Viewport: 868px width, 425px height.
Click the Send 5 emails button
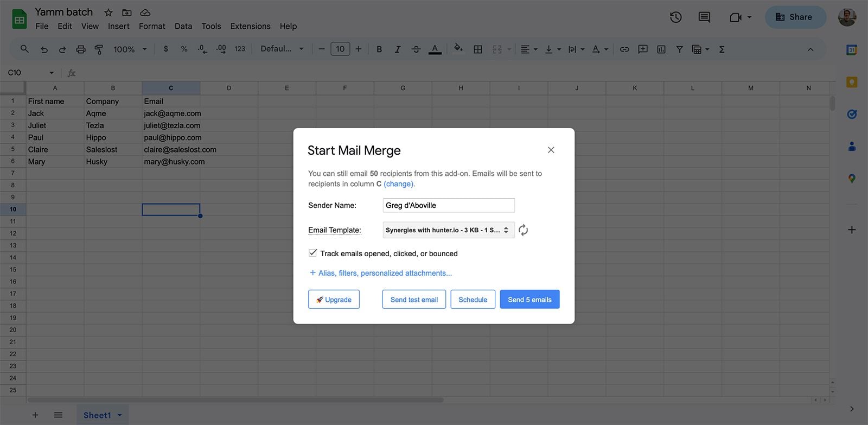pos(529,300)
